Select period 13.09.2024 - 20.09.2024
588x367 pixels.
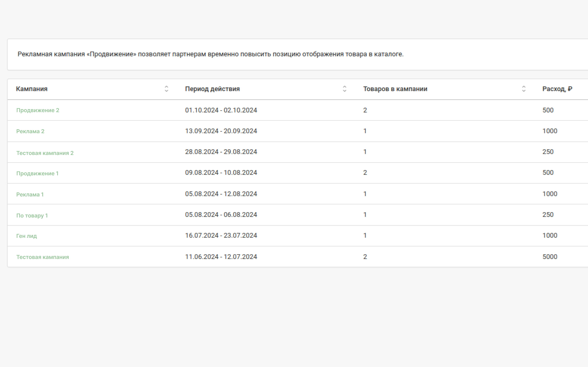point(221,131)
